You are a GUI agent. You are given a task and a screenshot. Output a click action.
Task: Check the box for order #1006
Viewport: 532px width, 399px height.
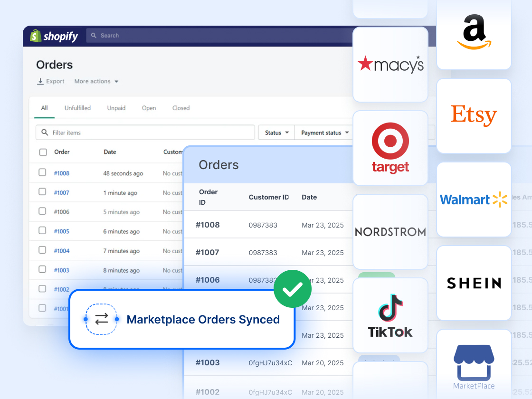click(x=42, y=211)
